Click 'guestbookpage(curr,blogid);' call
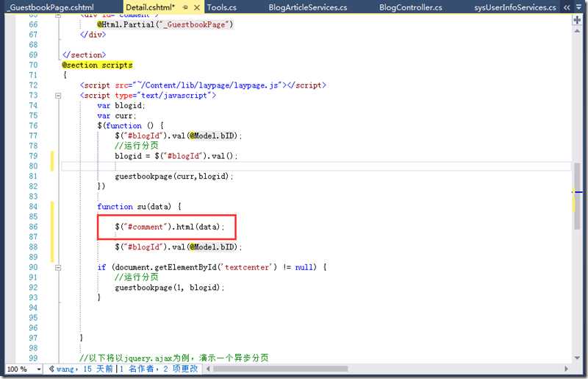Viewport: 588px width, 379px height. (174, 176)
